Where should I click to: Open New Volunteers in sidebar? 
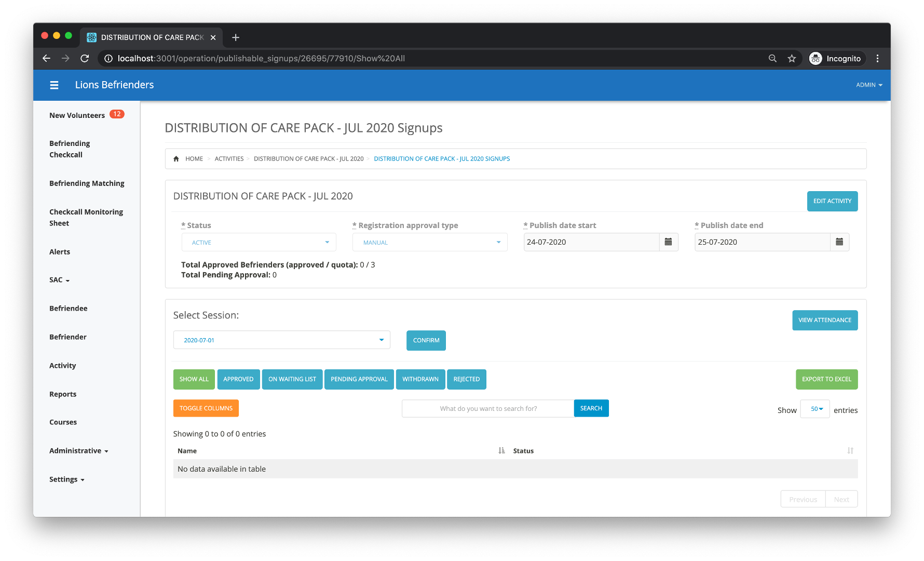point(77,115)
